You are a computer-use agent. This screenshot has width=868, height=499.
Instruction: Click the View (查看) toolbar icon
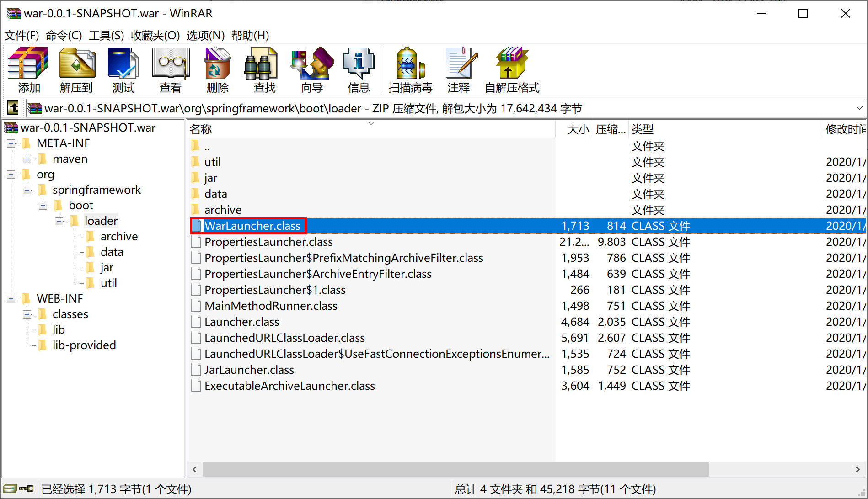click(171, 63)
